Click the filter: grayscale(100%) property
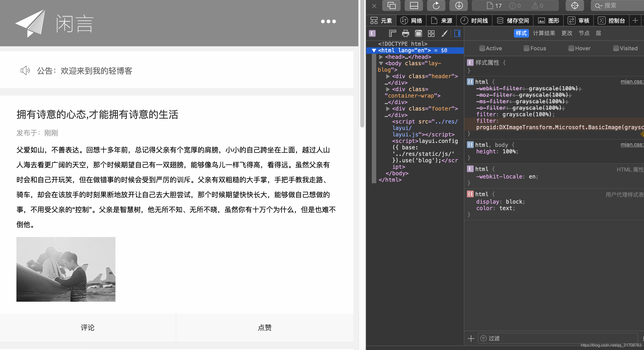 coord(516,114)
